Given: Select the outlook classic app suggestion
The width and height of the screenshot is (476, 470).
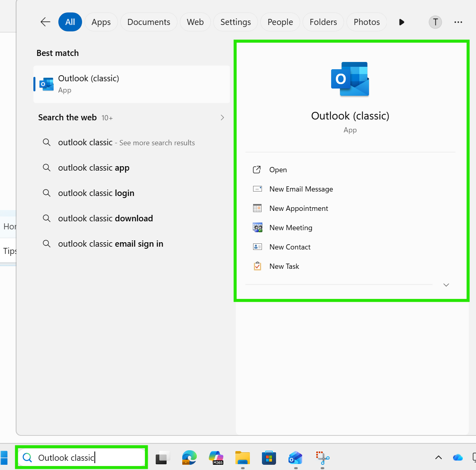Looking at the screenshot, I should point(132,167).
